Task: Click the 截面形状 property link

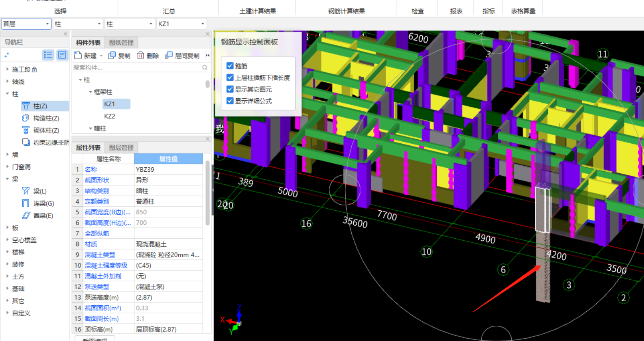Action: [97, 180]
